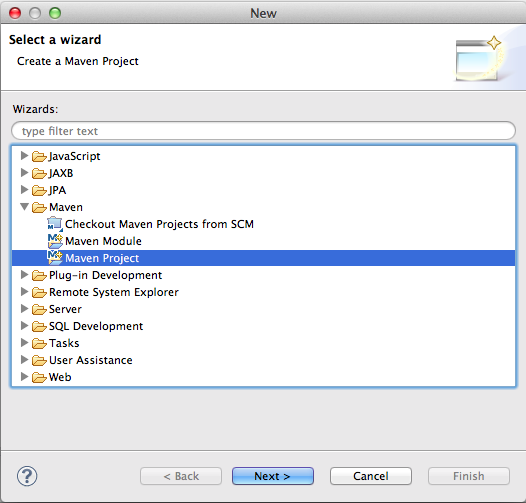Focus the type filter text field
The height and width of the screenshot is (503, 526).
(x=263, y=131)
